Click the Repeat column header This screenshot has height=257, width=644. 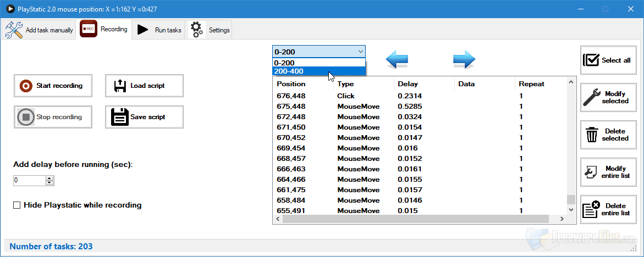point(541,84)
